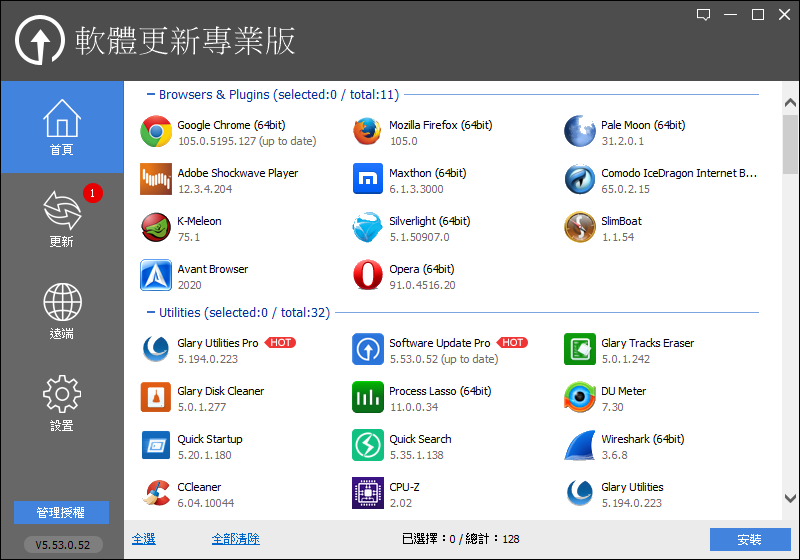This screenshot has width=800, height=560.
Task: Click version text '5.53.0.52 (up to date)'
Action: tap(444, 359)
